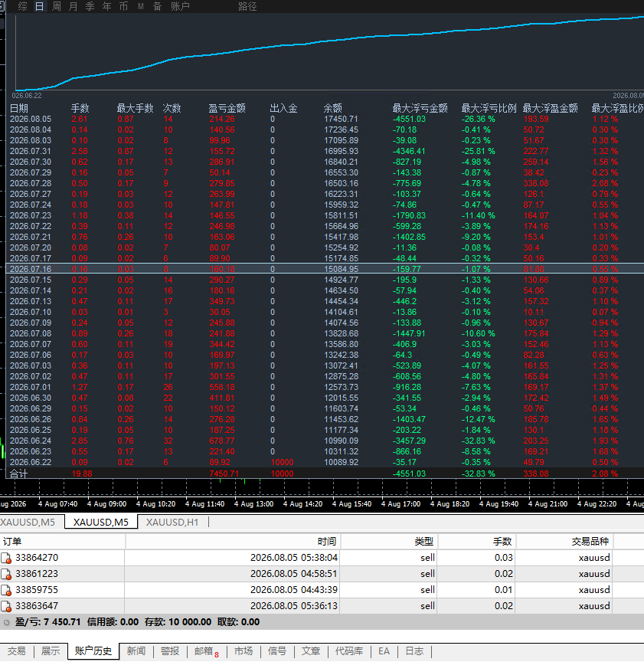Switch to the XAUUSD,H1 chart tab
Viewport: 644px width, 662px height.
[x=172, y=523]
